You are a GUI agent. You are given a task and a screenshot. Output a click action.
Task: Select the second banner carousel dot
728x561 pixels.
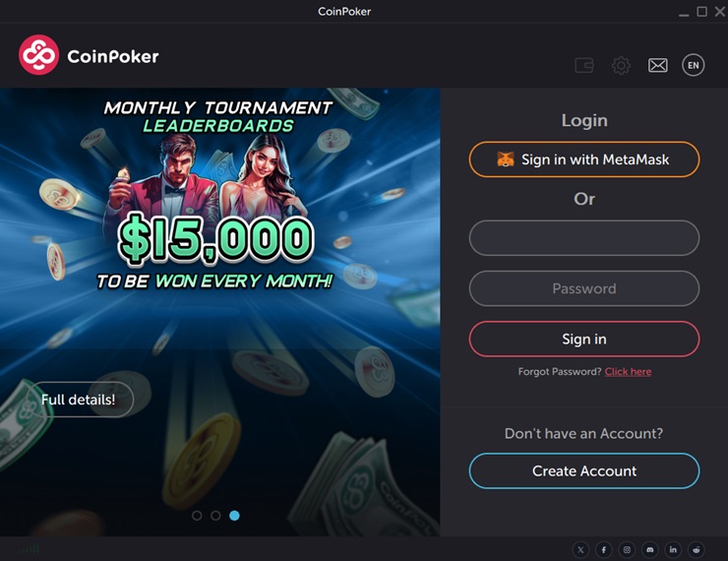pyautogui.click(x=215, y=516)
